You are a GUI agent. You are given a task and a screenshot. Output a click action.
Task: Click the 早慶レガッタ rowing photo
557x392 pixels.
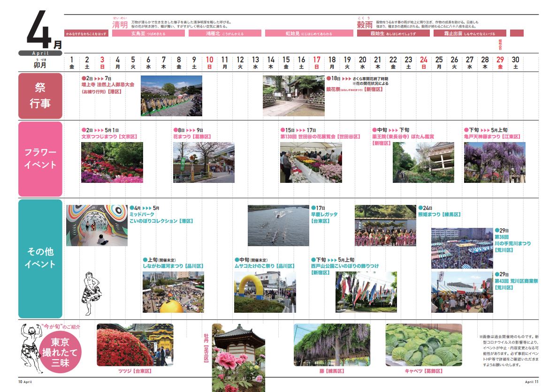pos(278,226)
